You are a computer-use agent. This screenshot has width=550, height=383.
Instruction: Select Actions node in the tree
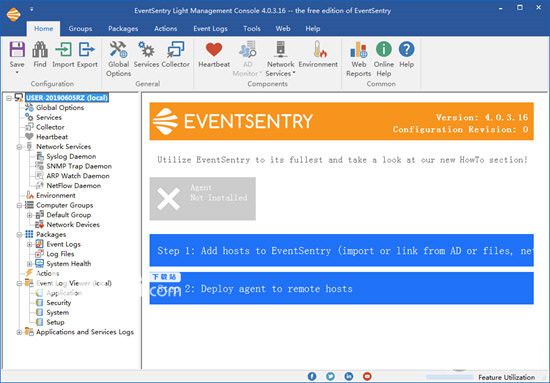[47, 273]
